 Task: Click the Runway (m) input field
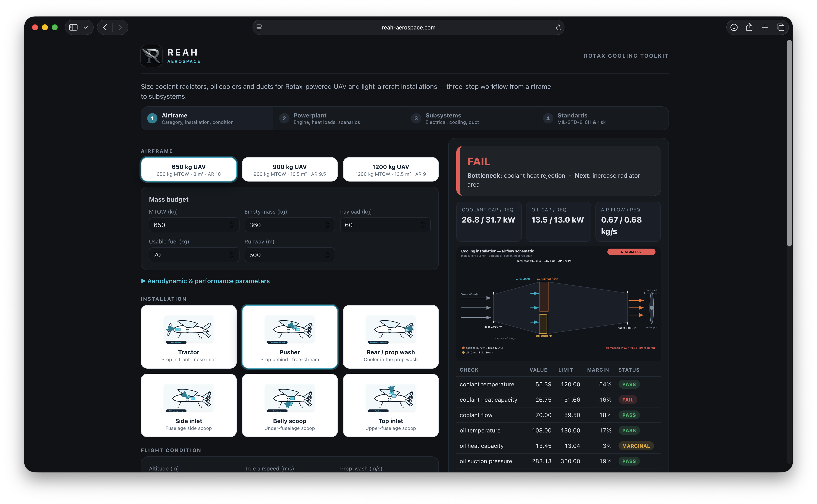tap(289, 255)
